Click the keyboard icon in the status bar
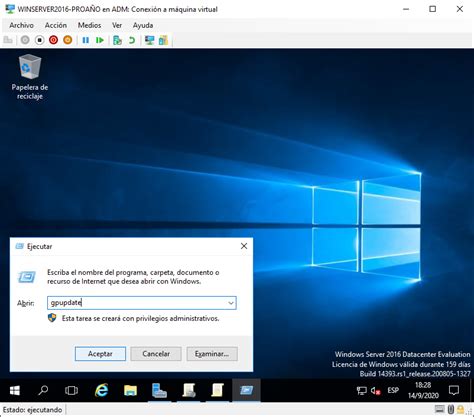The width and height of the screenshot is (474, 417). pyautogui.click(x=440, y=409)
